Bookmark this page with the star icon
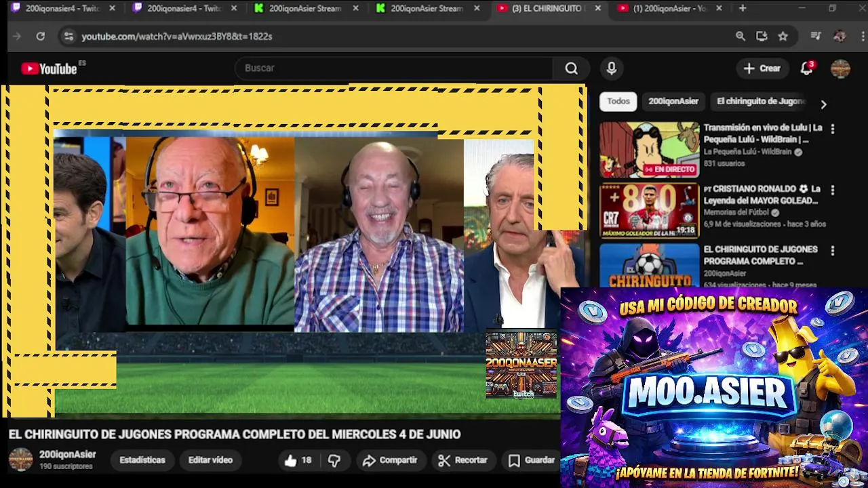 783,37
